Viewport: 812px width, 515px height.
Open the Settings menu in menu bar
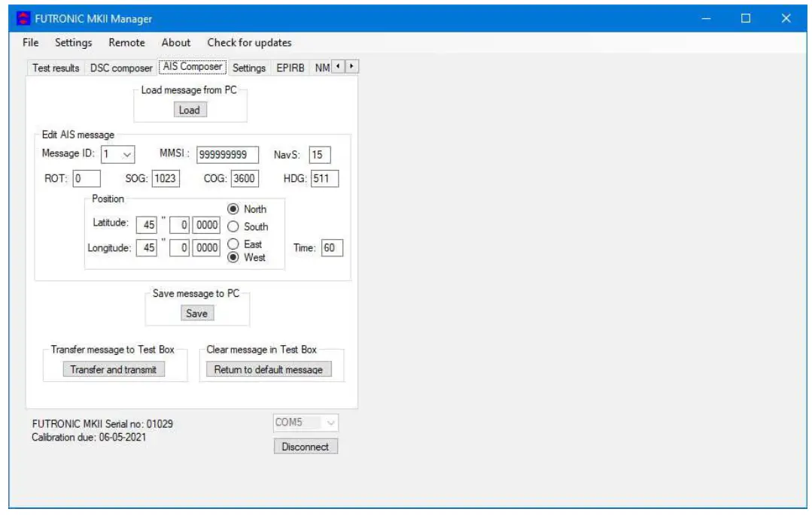pyautogui.click(x=74, y=42)
